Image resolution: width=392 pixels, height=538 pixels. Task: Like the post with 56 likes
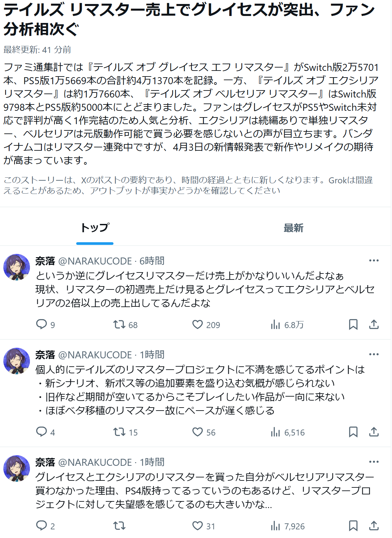(x=198, y=432)
